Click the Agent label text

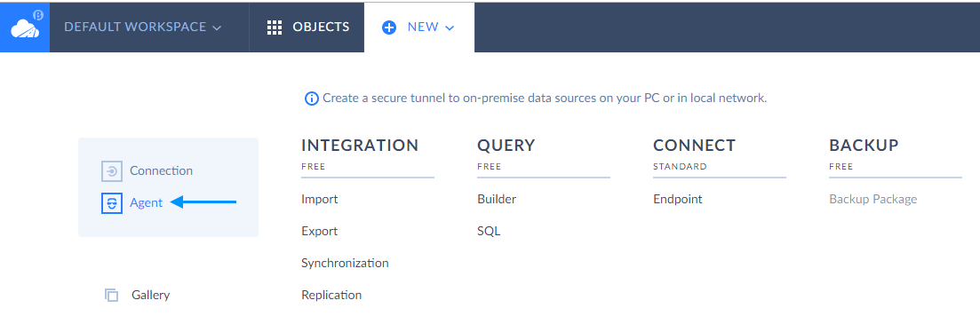147,202
